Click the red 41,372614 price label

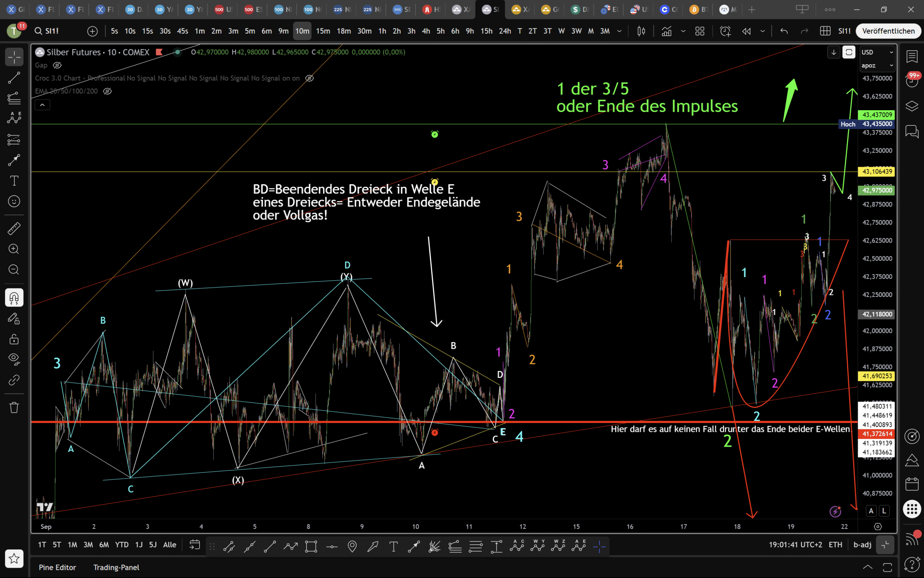click(877, 433)
